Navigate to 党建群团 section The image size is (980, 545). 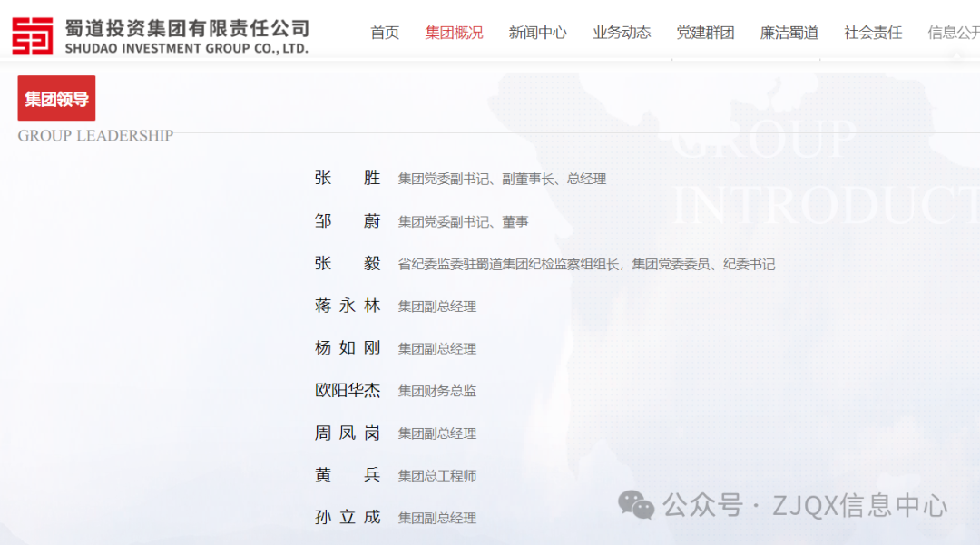coord(705,33)
